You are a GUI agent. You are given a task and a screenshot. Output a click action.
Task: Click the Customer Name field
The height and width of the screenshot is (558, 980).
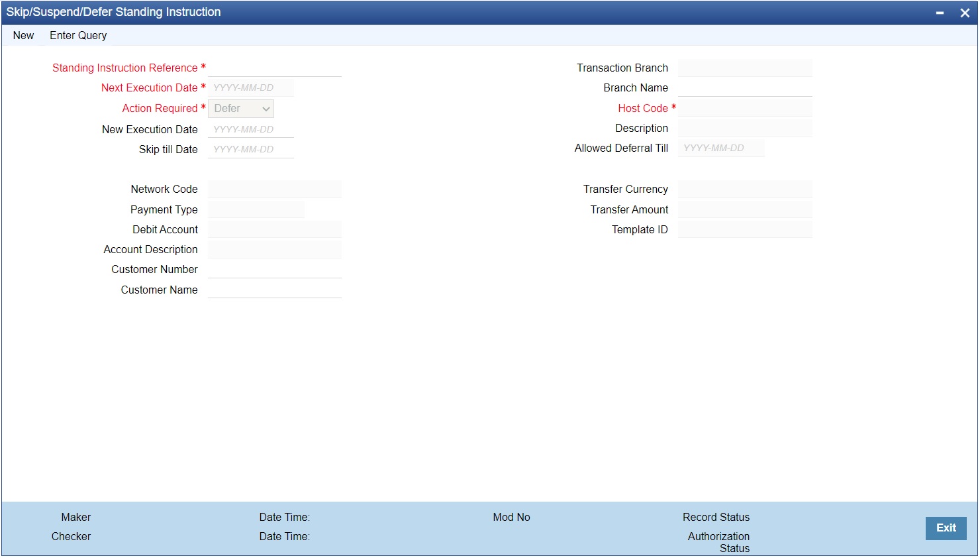(x=275, y=290)
